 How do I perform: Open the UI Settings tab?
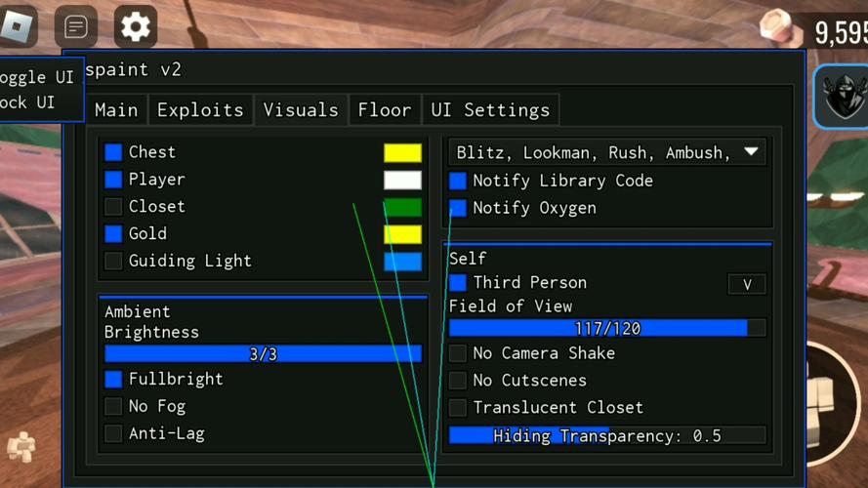[490, 110]
